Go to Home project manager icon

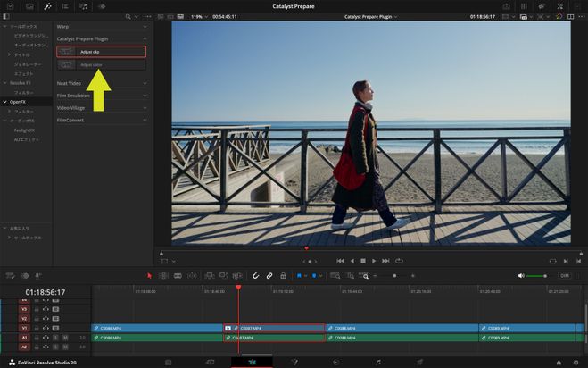tap(559, 362)
